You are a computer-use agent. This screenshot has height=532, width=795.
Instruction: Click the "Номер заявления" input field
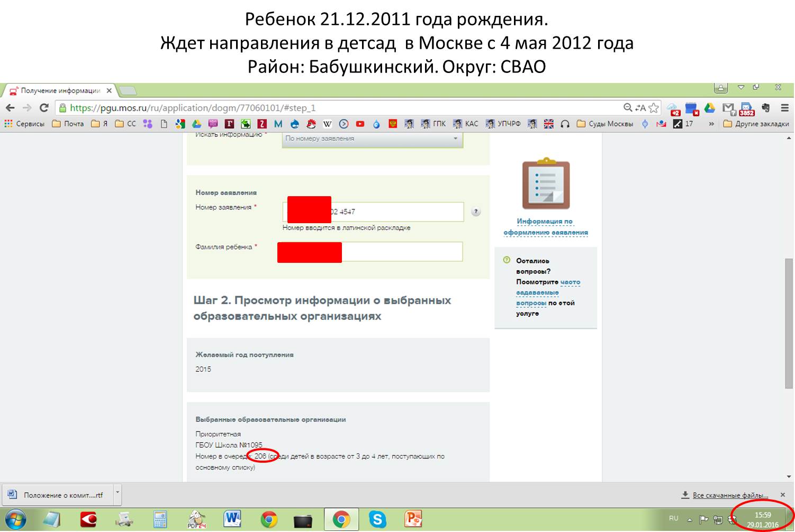pyautogui.click(x=373, y=212)
